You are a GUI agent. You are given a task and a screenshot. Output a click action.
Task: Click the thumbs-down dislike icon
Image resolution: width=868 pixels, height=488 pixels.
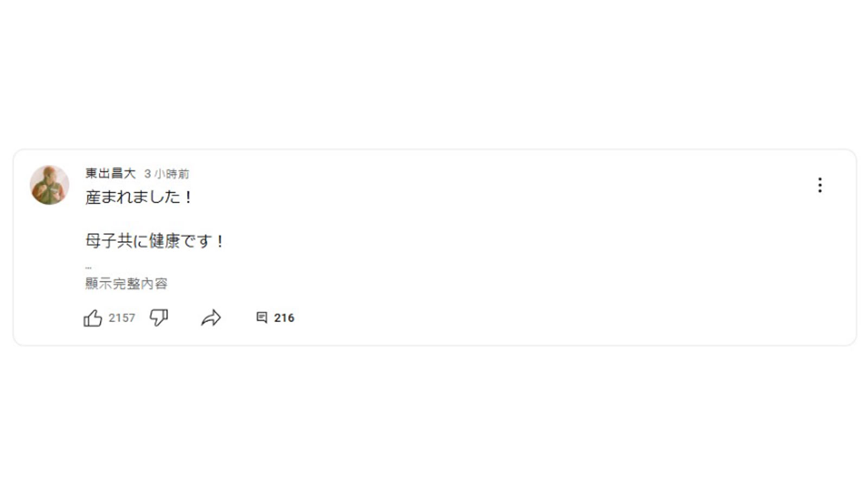(x=158, y=318)
